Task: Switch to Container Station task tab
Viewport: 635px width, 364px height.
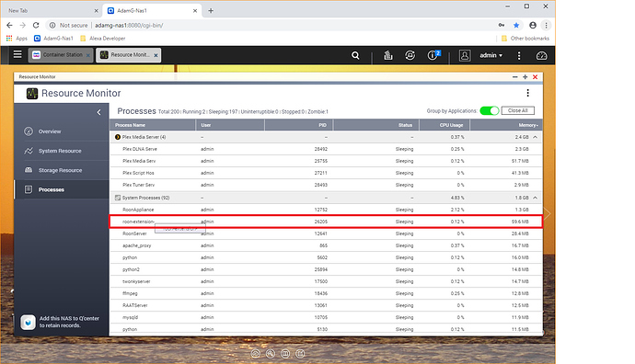Action: click(61, 55)
